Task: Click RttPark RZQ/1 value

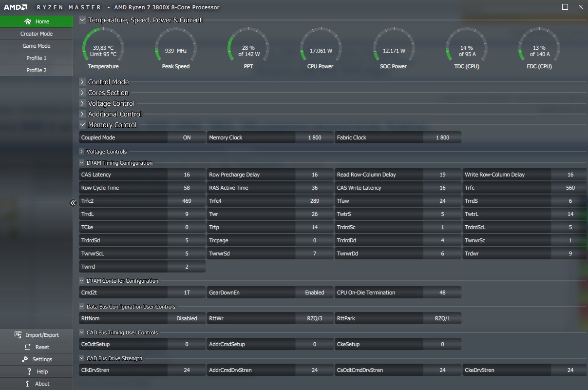Action: (x=442, y=318)
